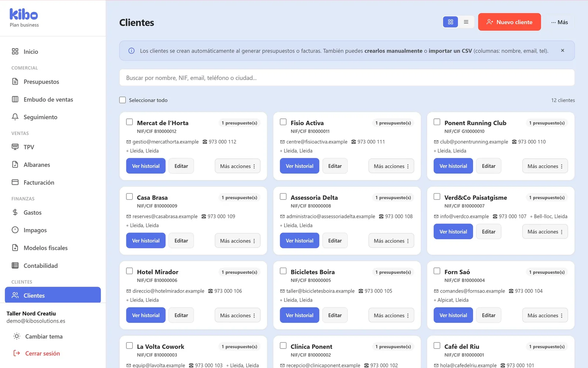The image size is (588, 368).
Task: Switch to list view icon
Action: coord(466,22)
